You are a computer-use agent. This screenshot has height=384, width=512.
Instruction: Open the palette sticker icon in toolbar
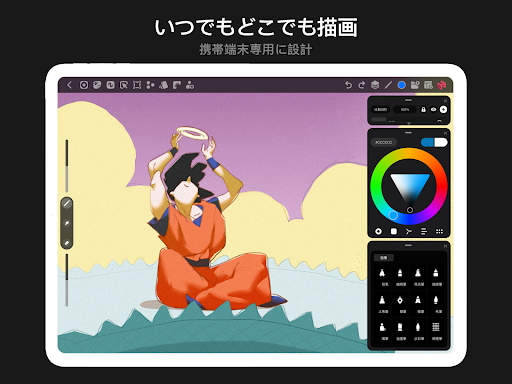[97, 85]
